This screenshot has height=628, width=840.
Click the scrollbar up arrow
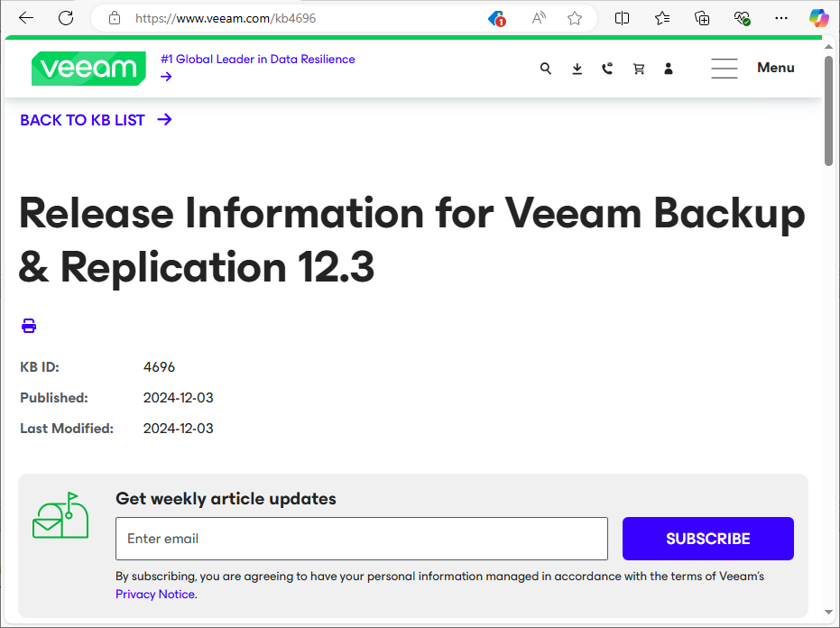click(829, 47)
